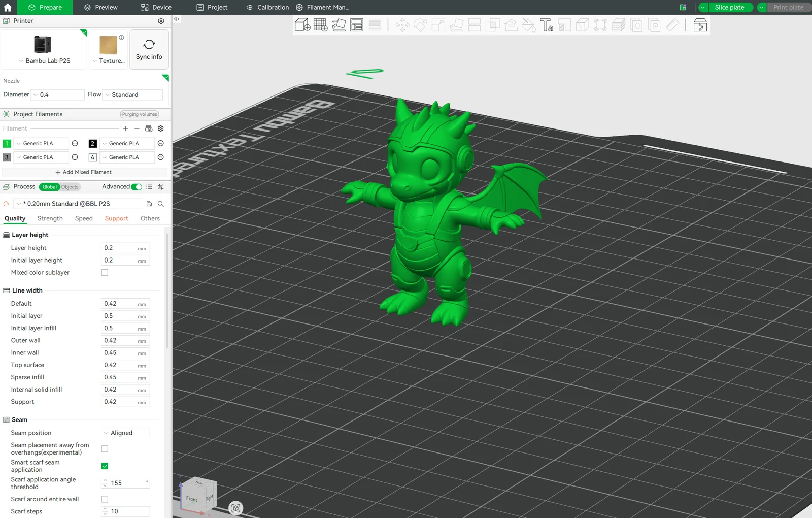The height and width of the screenshot is (518, 812).
Task: Click the AMS filament sync icon
Action: click(x=149, y=128)
